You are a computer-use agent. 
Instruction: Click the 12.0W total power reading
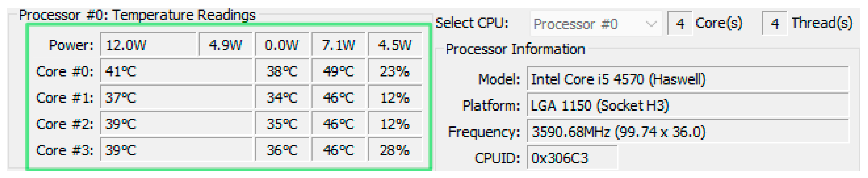[148, 44]
